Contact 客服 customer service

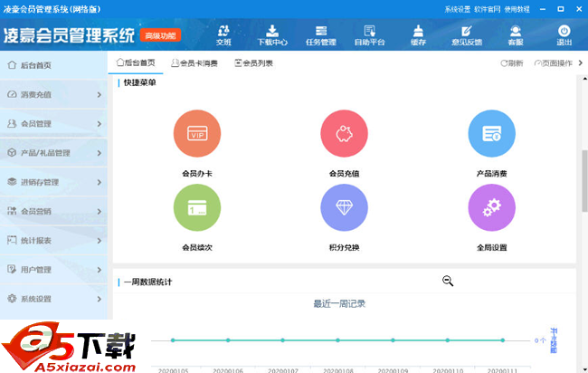[516, 35]
